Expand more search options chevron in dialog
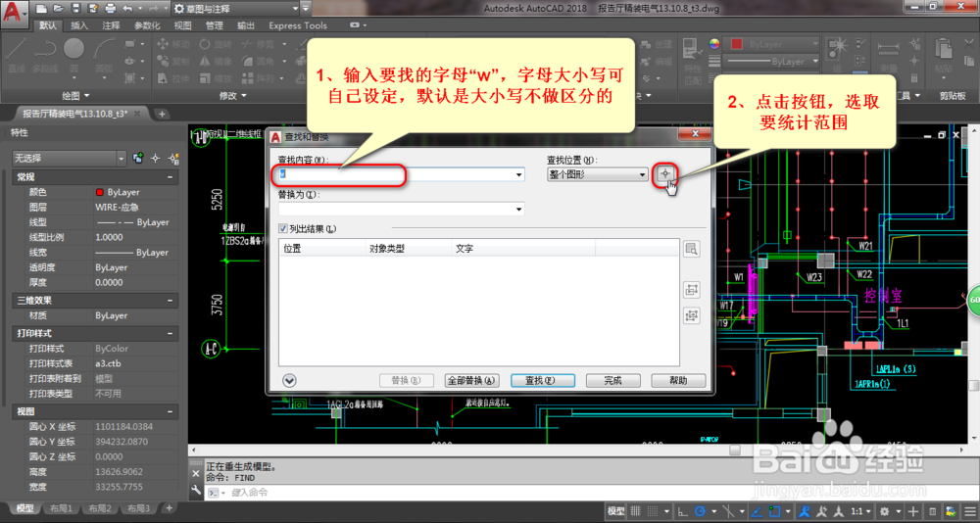Image resolution: width=980 pixels, height=523 pixels. coord(289,381)
